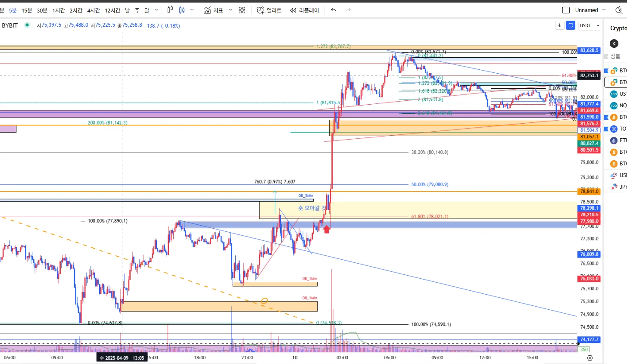The height and width of the screenshot is (364, 627).
Task: Sort watchlist by the 심볼 column header
Action: (615, 56)
